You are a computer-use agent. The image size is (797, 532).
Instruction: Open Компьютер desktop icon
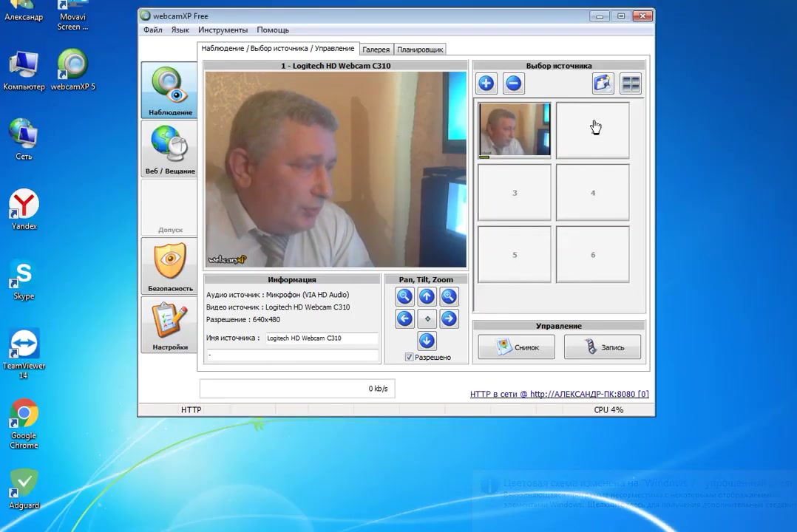pyautogui.click(x=24, y=71)
